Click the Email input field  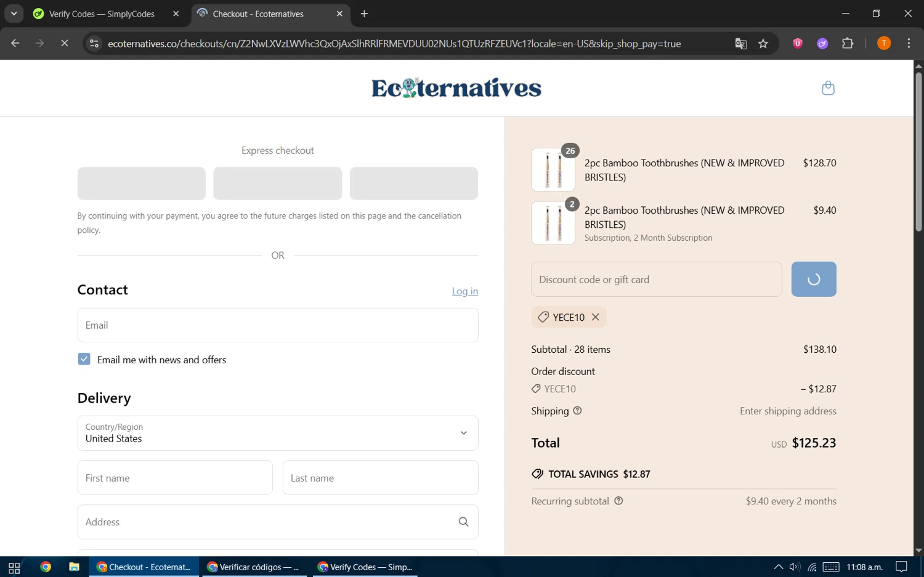pos(278,325)
